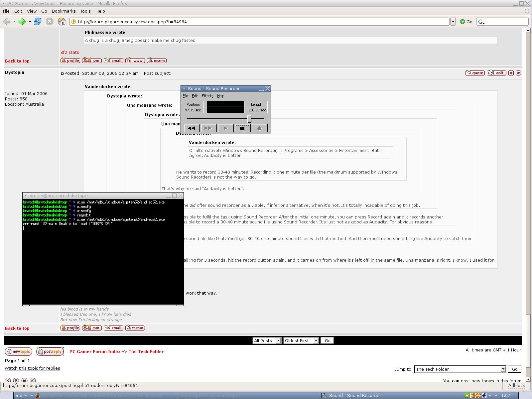The width and height of the screenshot is (532, 399).
Task: Open the Firefox Tools menu
Action: (85, 11)
